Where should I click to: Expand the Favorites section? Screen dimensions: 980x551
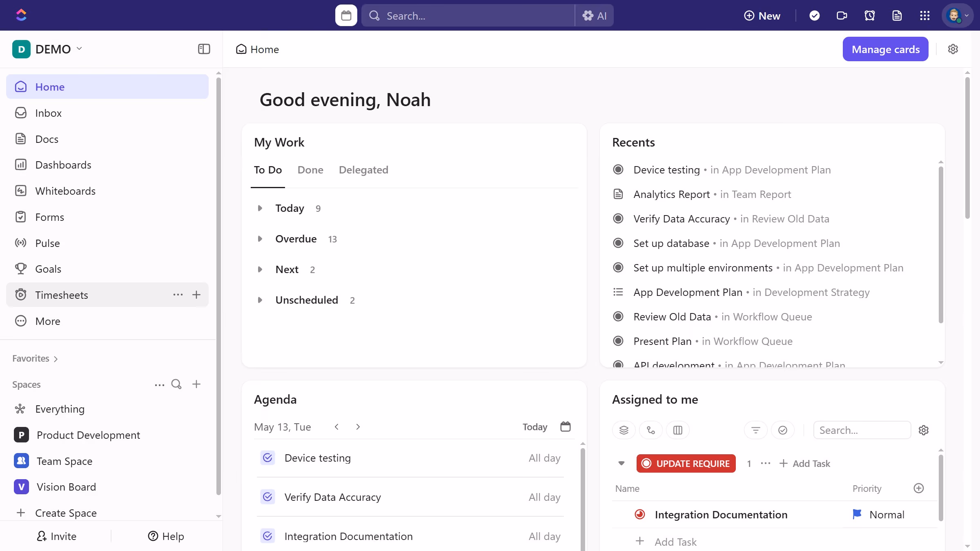pyautogui.click(x=35, y=358)
